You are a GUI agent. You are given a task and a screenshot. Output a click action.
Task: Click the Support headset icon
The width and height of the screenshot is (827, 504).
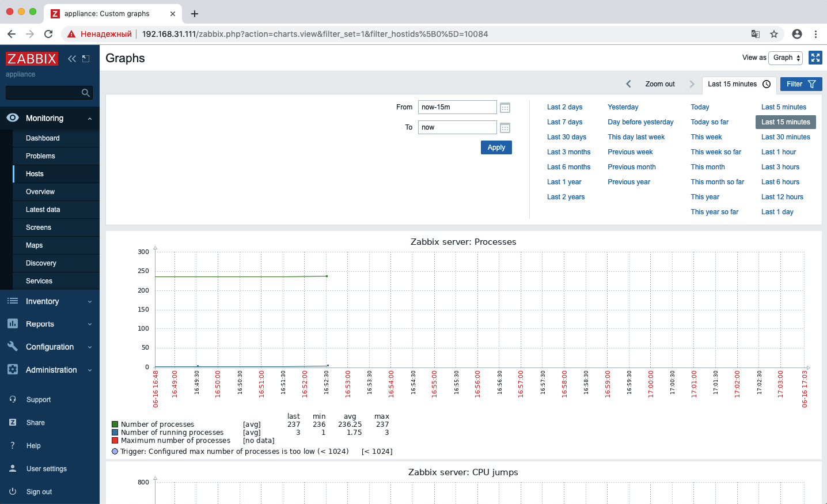[x=13, y=399]
